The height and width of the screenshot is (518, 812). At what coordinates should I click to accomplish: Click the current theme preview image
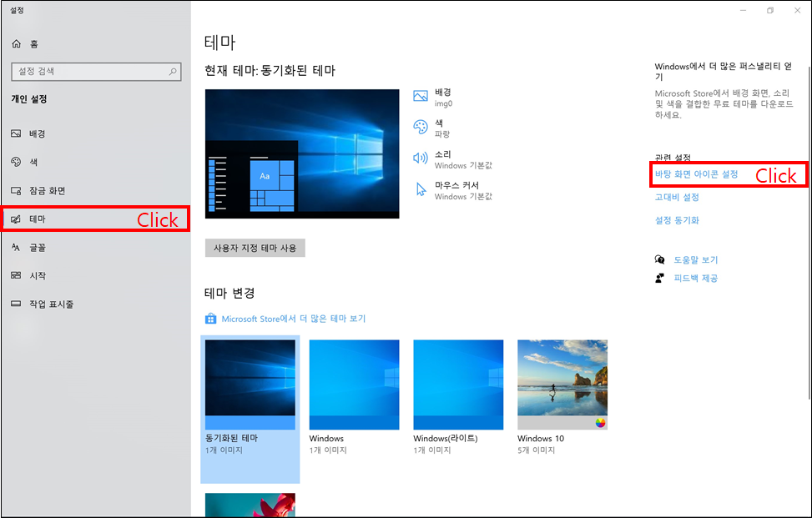tap(302, 153)
